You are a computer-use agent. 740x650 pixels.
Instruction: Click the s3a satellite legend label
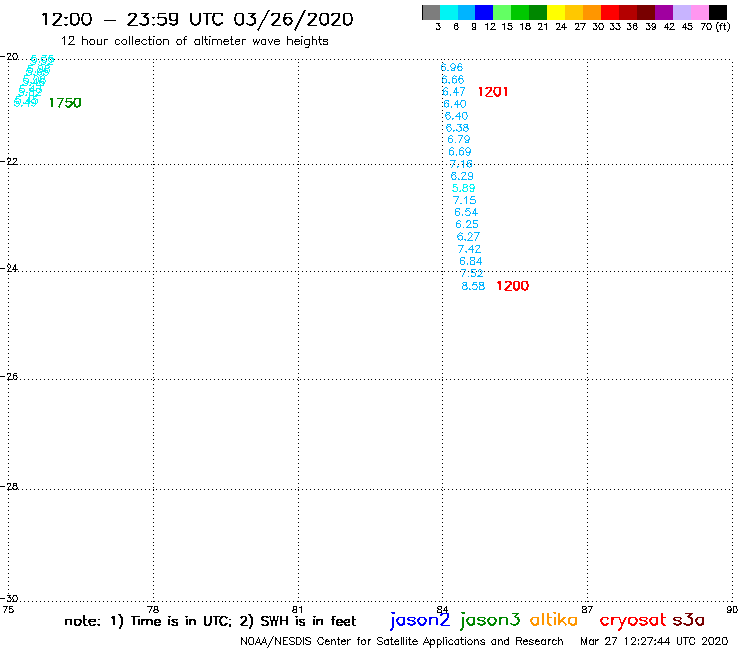(688, 620)
